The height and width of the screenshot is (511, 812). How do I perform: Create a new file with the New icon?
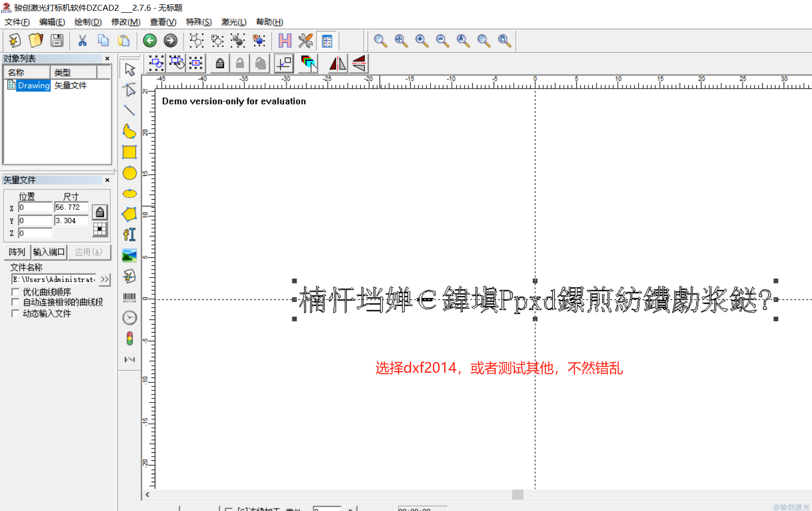pyautogui.click(x=15, y=41)
